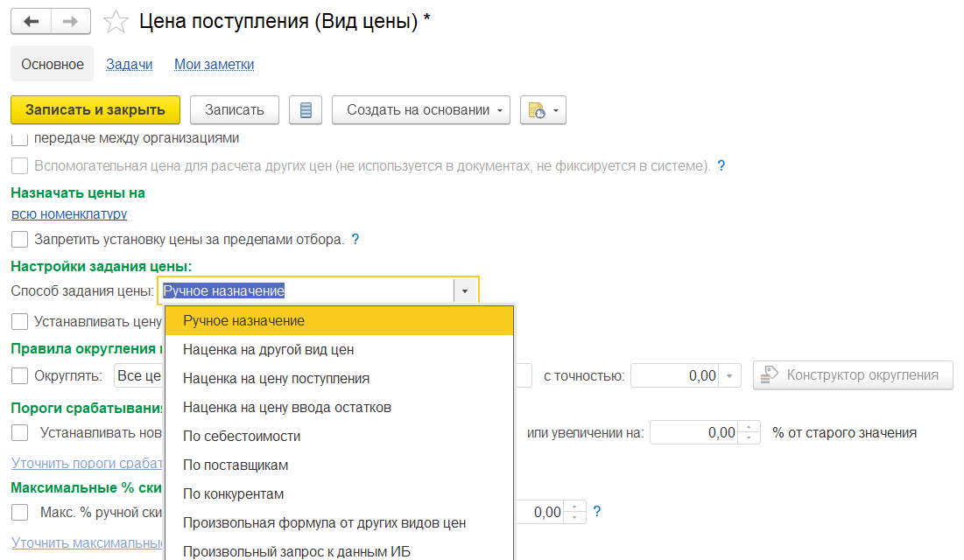The height and width of the screenshot is (560, 964).
Task: Select По себестоимости from the list
Action: [x=242, y=436]
